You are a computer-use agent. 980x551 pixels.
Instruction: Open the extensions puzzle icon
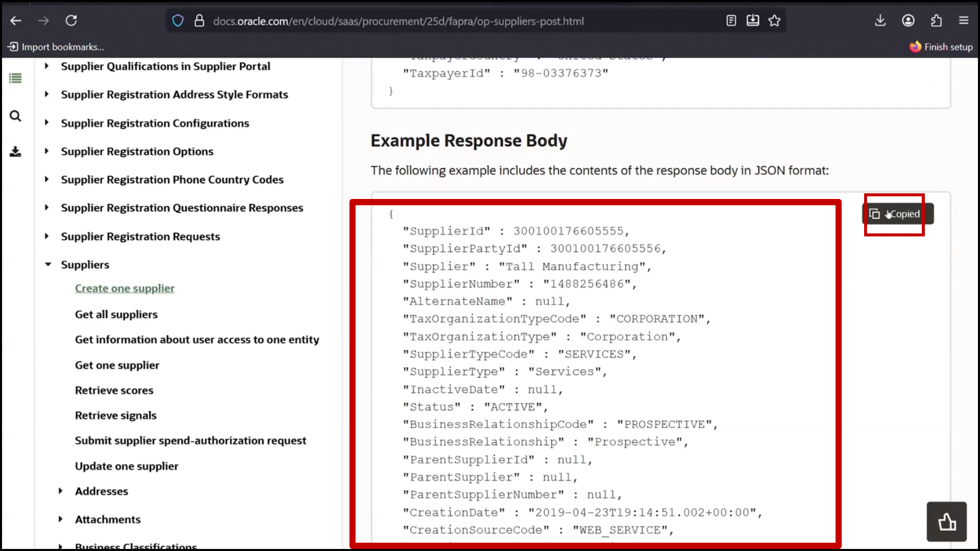pos(936,21)
